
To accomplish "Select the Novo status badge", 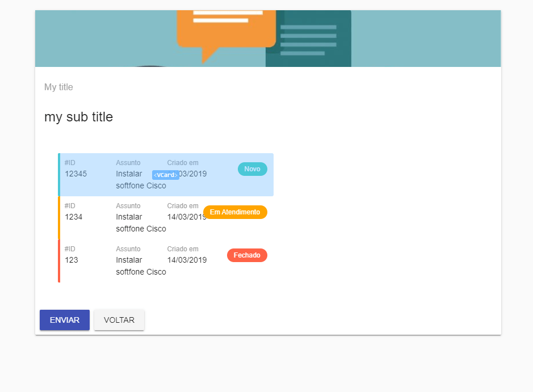I will [252, 168].
